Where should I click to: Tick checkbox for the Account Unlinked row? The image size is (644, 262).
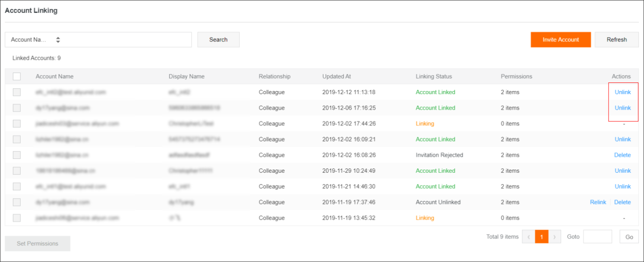[17, 202]
